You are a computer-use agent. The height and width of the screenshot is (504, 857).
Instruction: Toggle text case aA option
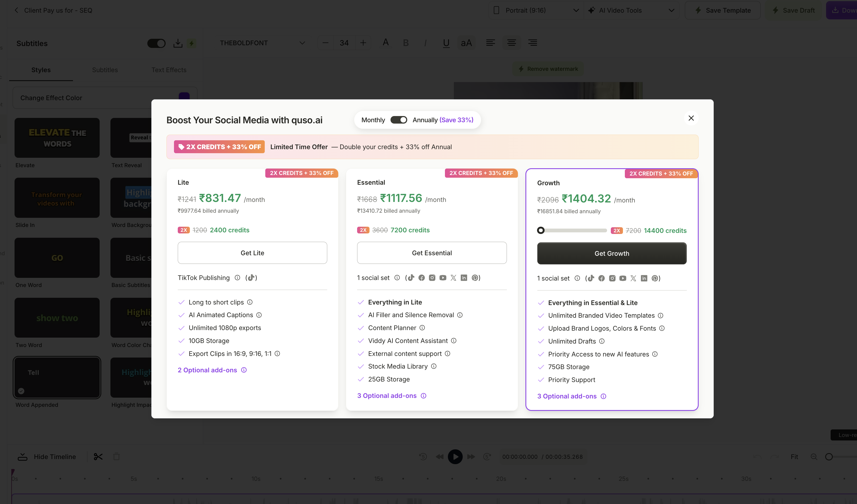click(466, 43)
